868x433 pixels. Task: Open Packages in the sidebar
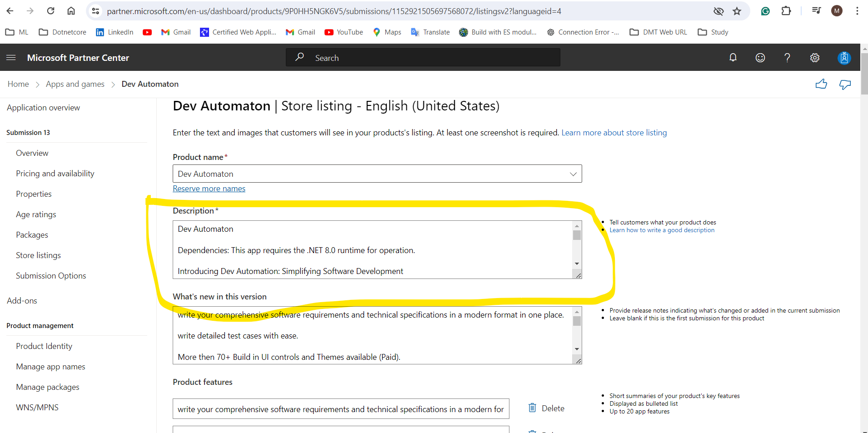(x=32, y=235)
